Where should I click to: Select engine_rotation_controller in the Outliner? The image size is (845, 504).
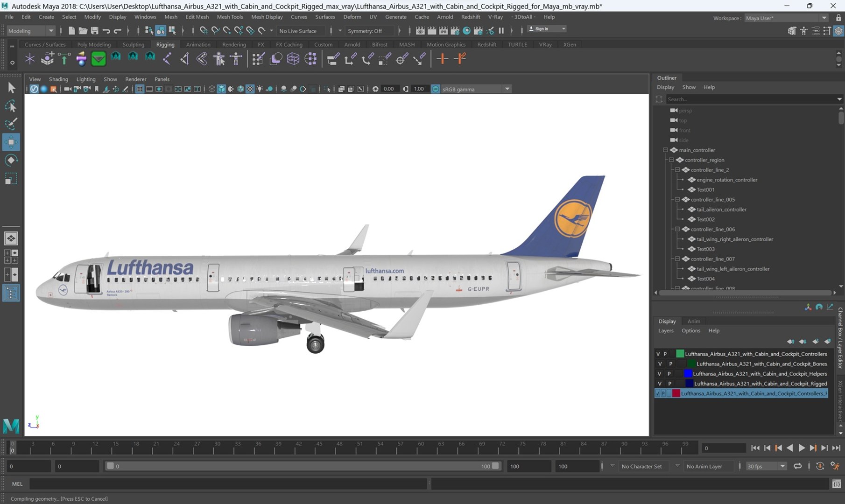(727, 180)
